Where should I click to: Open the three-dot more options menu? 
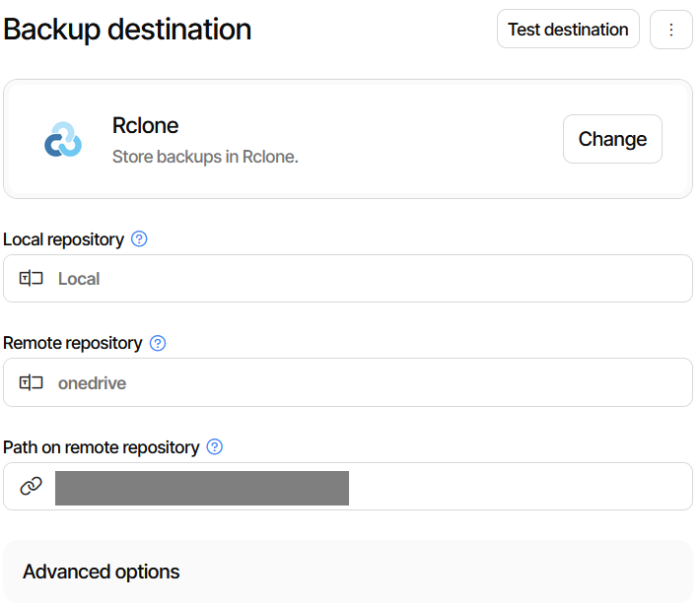[x=671, y=30]
